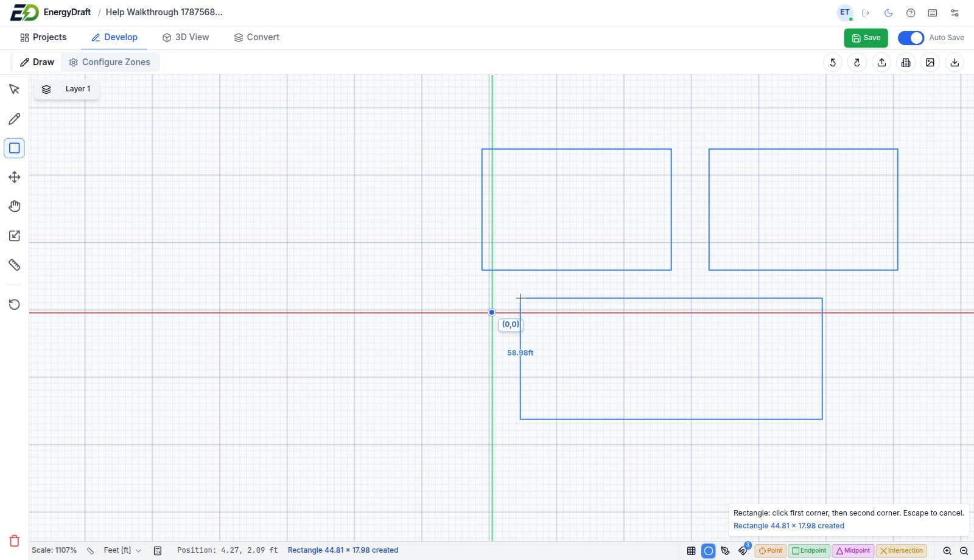Click the green Save button
Image resolution: width=974 pixels, height=560 pixels.
866,38
